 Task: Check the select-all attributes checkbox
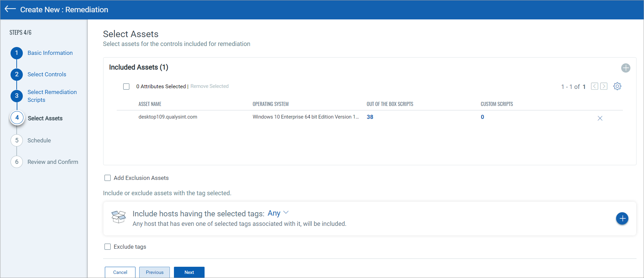point(126,87)
